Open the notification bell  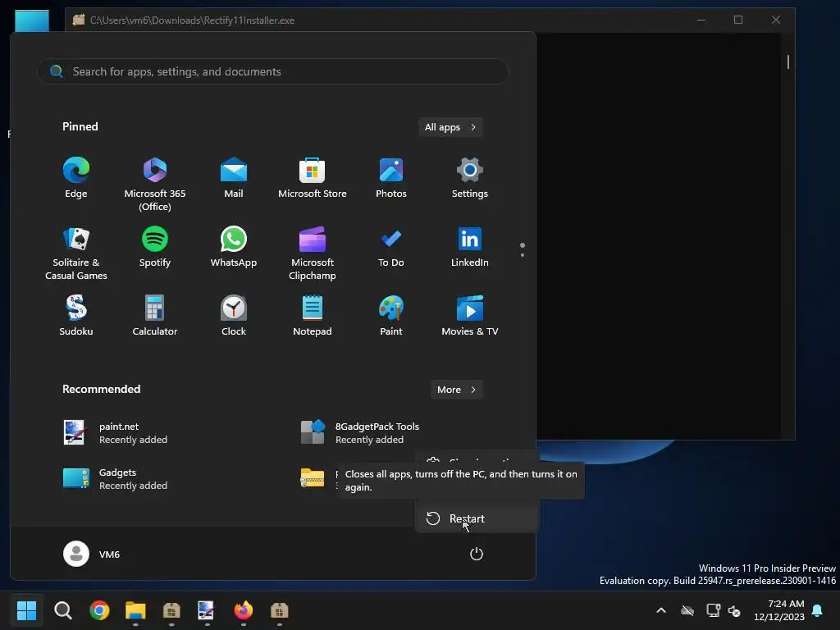tap(818, 610)
